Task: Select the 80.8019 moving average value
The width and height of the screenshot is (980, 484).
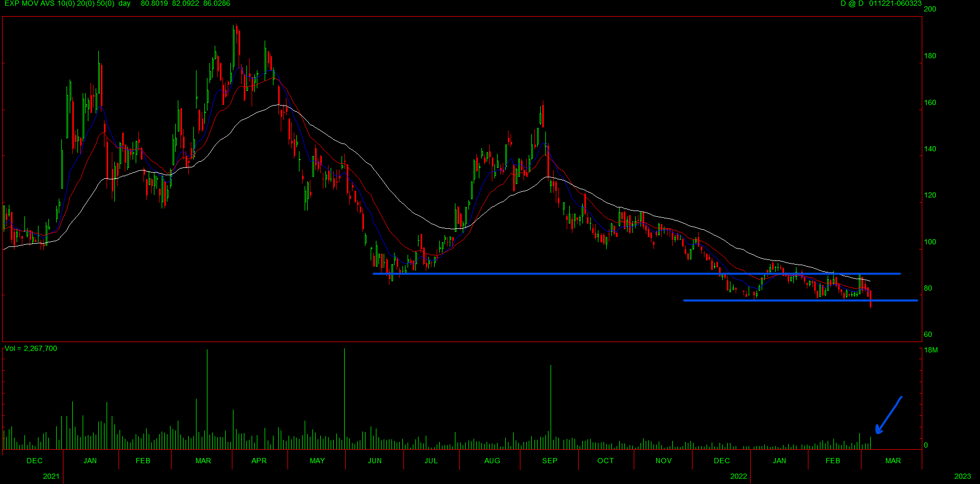Action: pos(154,4)
